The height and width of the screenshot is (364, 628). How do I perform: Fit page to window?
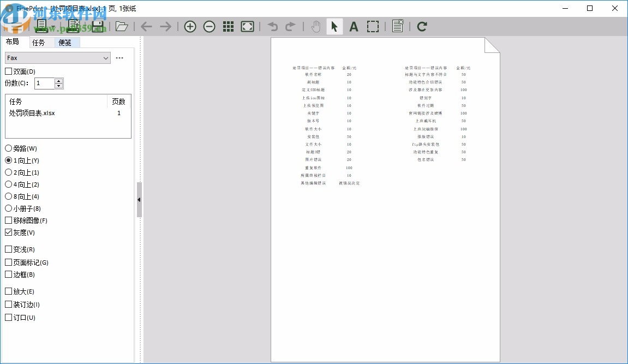click(x=248, y=26)
